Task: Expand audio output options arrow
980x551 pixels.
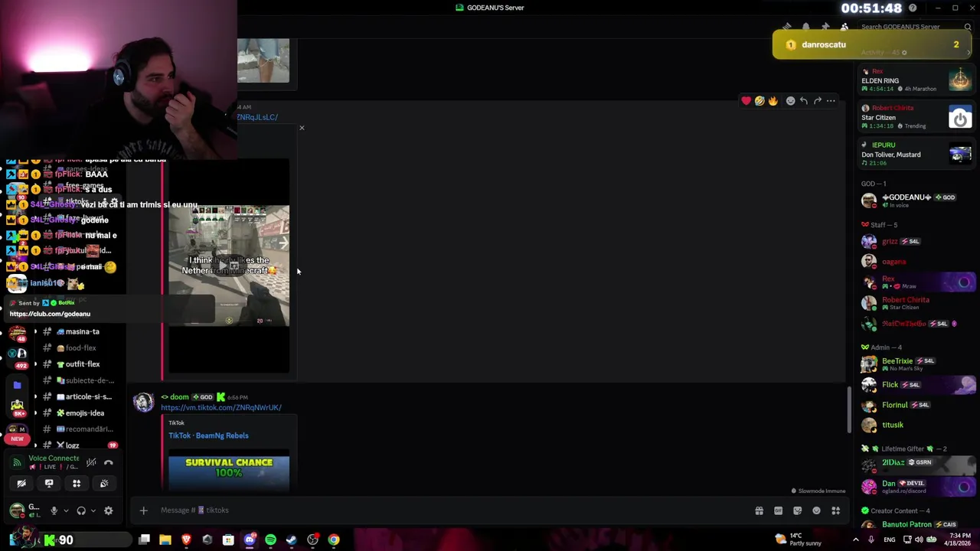Action: (93, 510)
